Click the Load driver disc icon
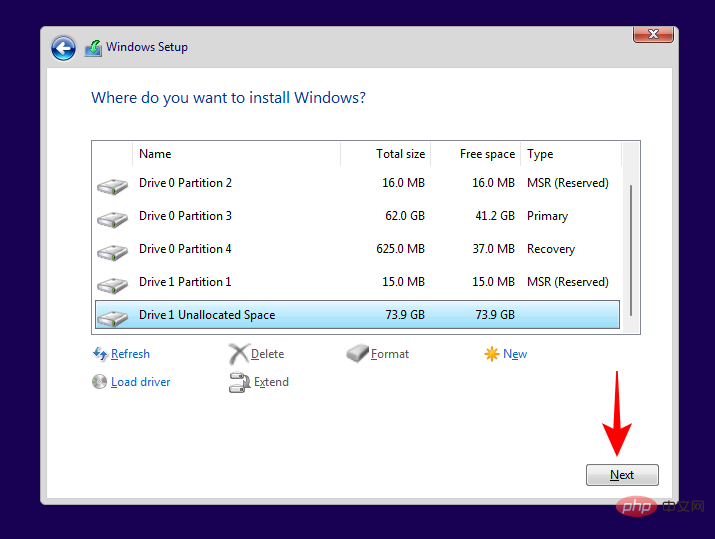Viewport: 715px width, 539px height. [99, 381]
